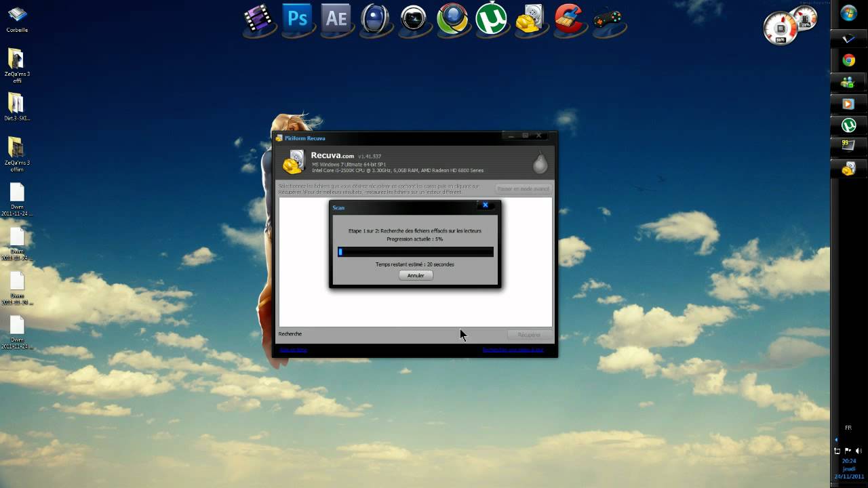
Task: Cancel the scan with the Annuler button
Action: (416, 275)
